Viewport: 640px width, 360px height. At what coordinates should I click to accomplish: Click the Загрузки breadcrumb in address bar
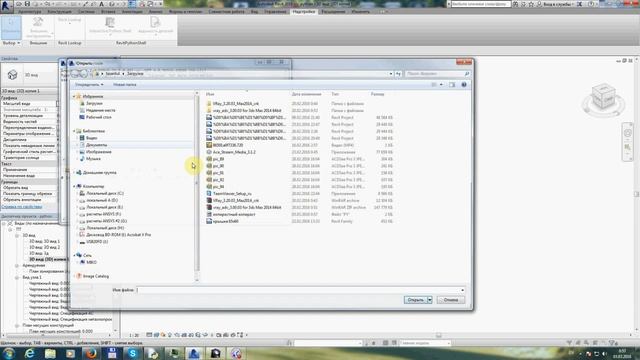click(x=135, y=74)
